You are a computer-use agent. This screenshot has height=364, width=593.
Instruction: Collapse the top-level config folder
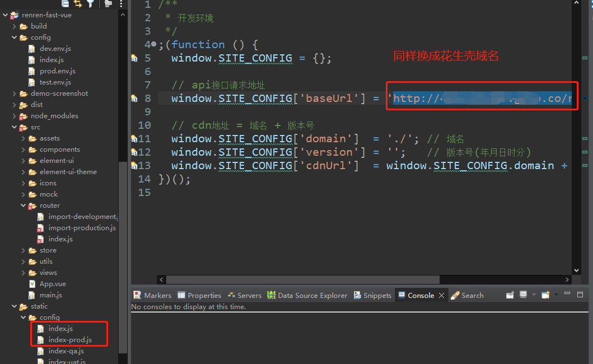click(15, 38)
